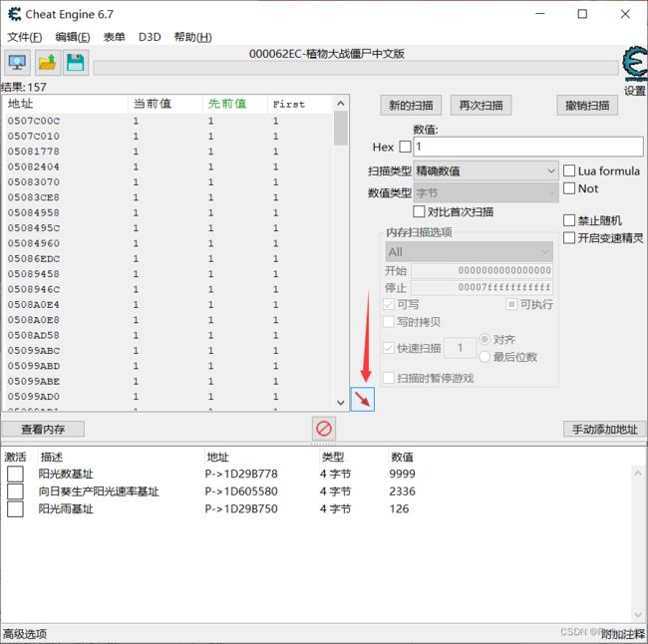Select result address 05083CE8
Image resolution: width=648 pixels, height=644 pixels.
click(34, 197)
